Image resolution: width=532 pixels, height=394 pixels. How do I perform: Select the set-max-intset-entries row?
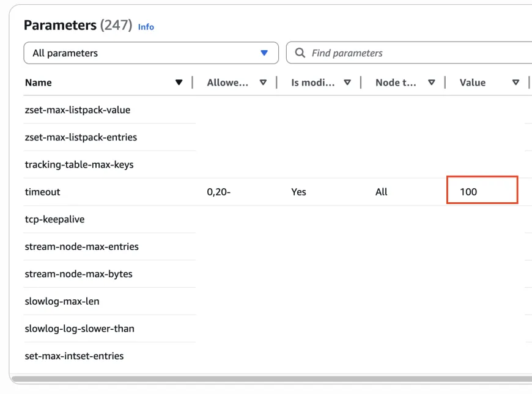coord(74,356)
